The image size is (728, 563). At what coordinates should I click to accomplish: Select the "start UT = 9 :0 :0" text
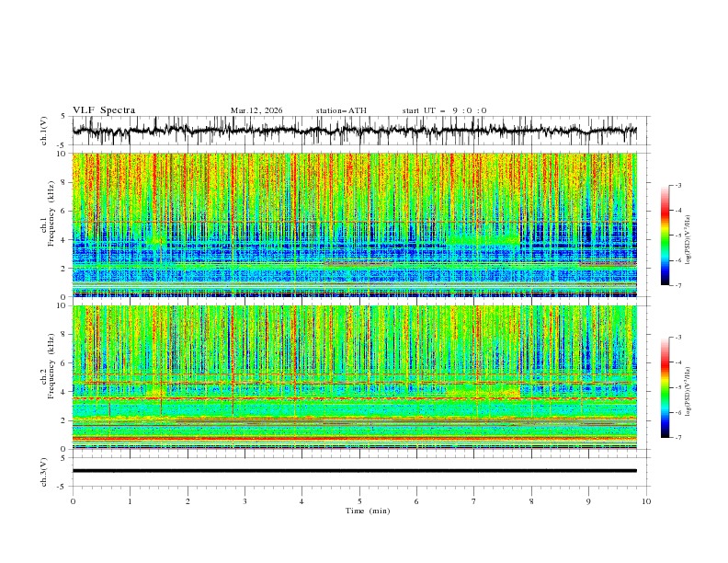click(444, 110)
